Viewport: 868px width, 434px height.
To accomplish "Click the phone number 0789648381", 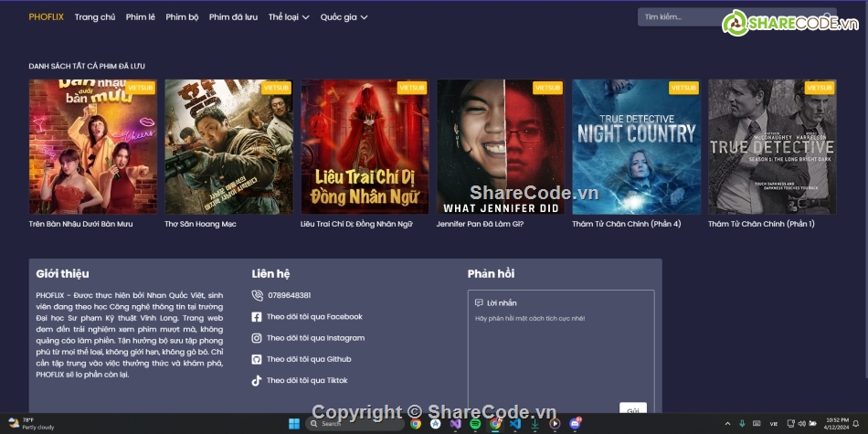I will tap(290, 296).
